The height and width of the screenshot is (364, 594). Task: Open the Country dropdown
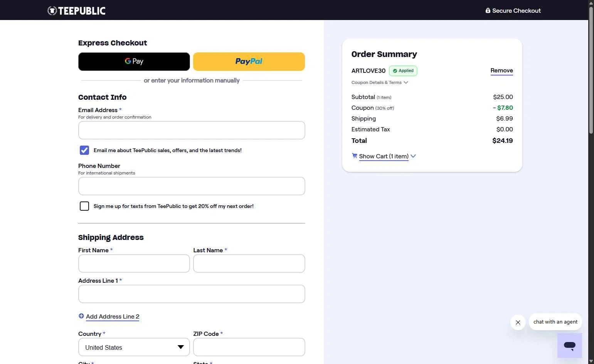134,347
